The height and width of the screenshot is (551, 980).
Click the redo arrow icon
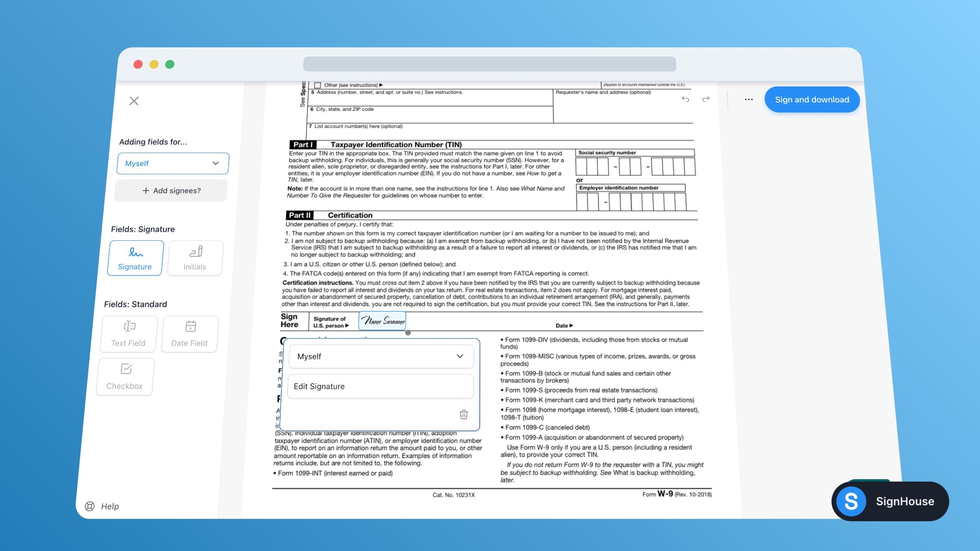[707, 100]
